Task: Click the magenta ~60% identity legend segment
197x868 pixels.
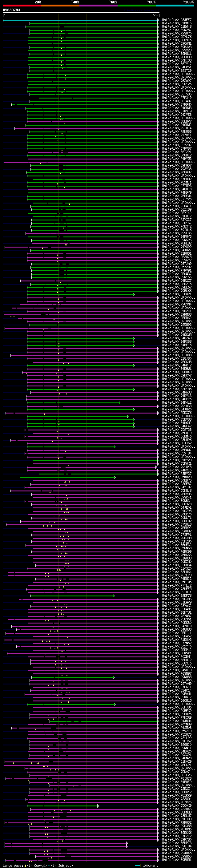Action: 98,6
